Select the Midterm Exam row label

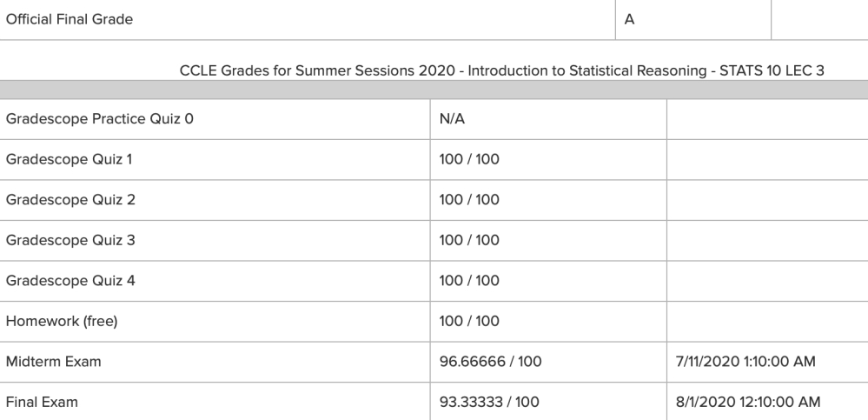[x=54, y=362]
